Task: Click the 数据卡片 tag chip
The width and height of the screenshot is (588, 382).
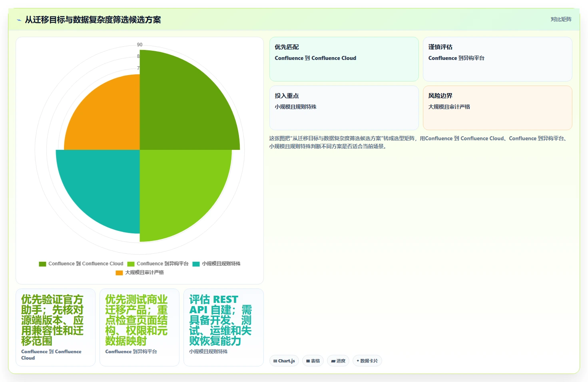Action: point(367,361)
